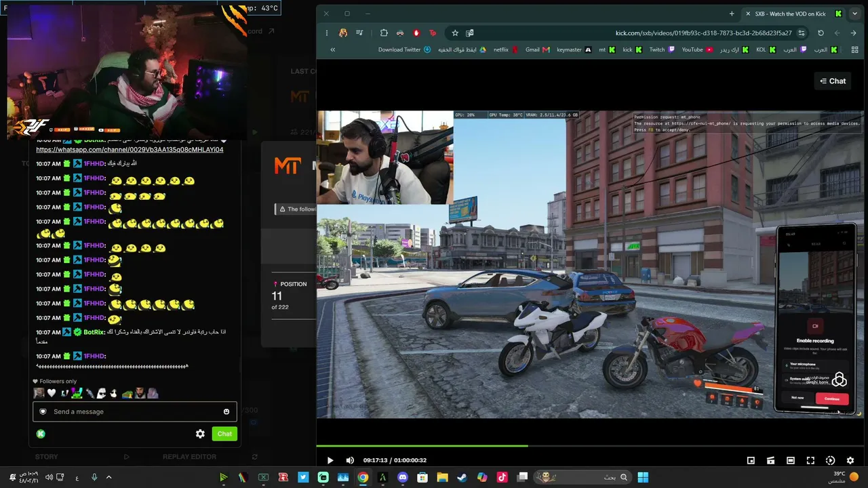The height and width of the screenshot is (488, 868).
Task: Select the SXB Watch the VOD tab
Action: click(793, 14)
